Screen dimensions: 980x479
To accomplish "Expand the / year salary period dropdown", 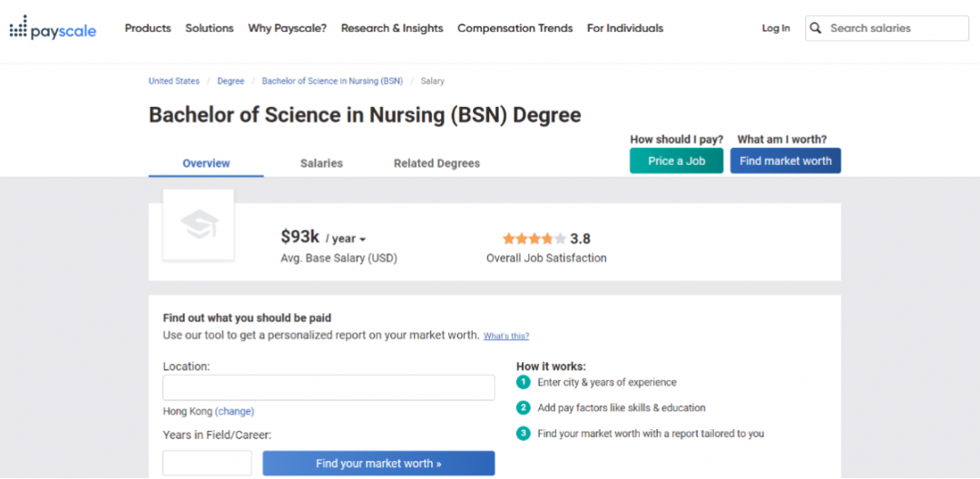I will point(346,239).
